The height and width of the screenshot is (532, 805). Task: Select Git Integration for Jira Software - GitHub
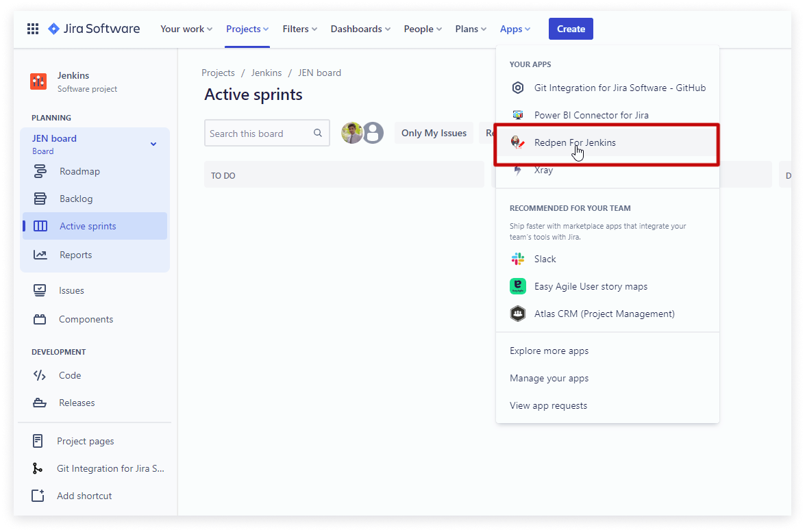pyautogui.click(x=607, y=88)
